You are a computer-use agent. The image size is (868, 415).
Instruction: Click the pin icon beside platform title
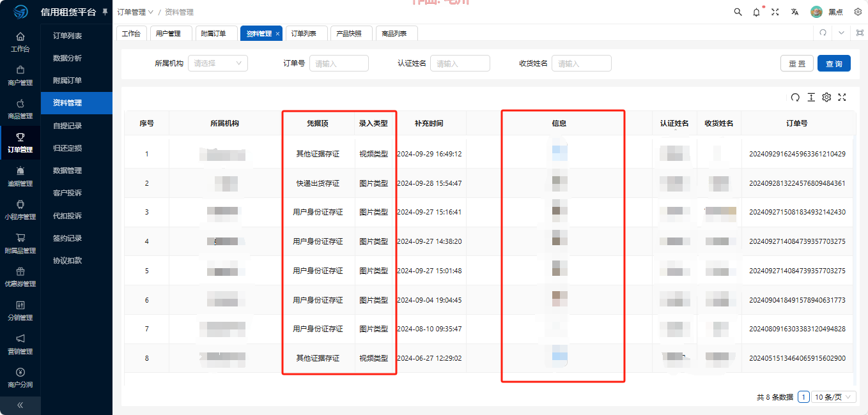click(x=105, y=12)
